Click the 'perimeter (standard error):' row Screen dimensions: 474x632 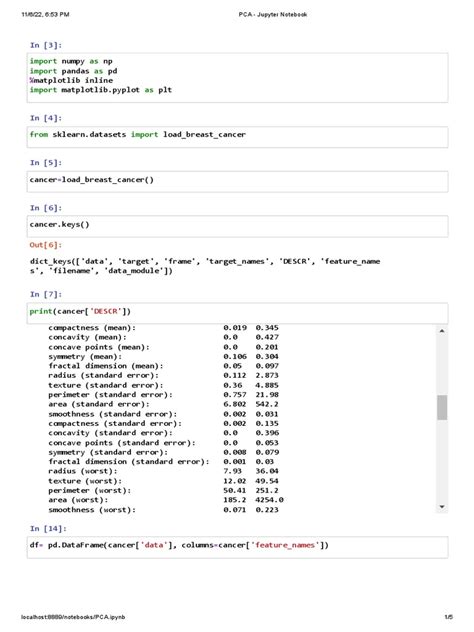pos(163,395)
